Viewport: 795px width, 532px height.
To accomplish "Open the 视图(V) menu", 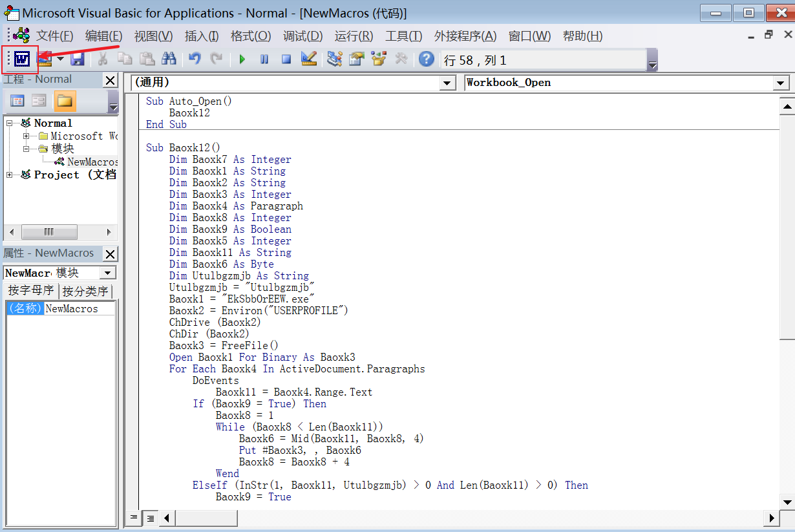I will 153,36.
